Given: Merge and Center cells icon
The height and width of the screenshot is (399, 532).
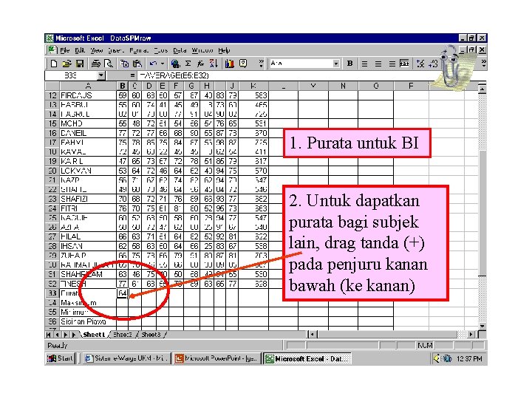Looking at the screenshot, I should coord(404,64).
